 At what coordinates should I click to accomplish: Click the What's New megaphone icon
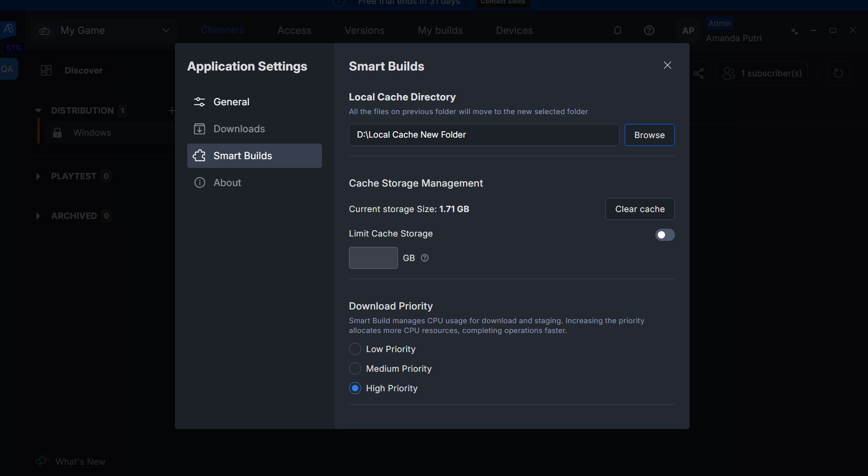43,461
